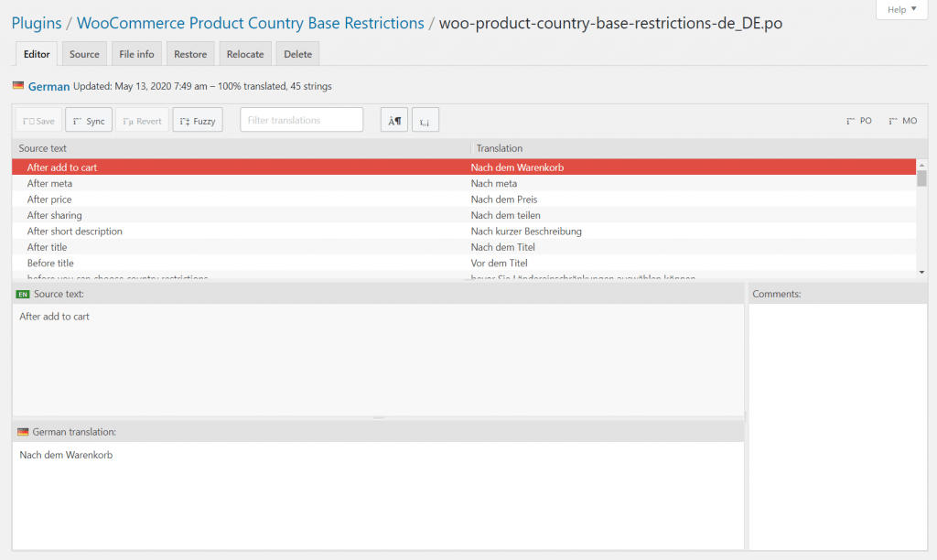Open the Relocate tab

pyautogui.click(x=245, y=54)
